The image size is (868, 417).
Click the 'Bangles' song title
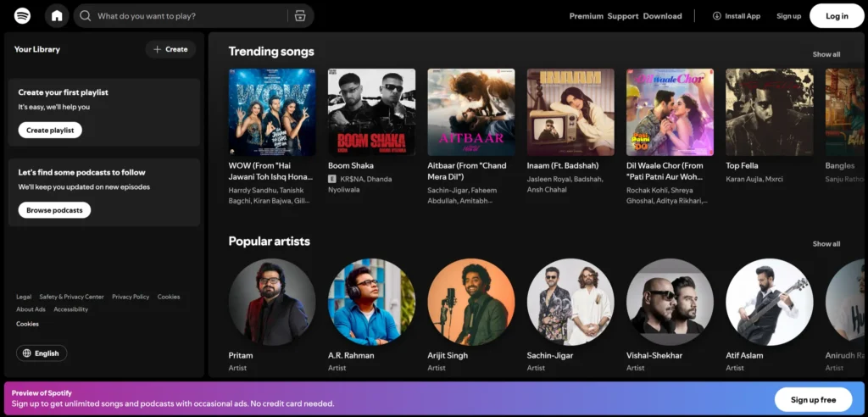click(840, 165)
